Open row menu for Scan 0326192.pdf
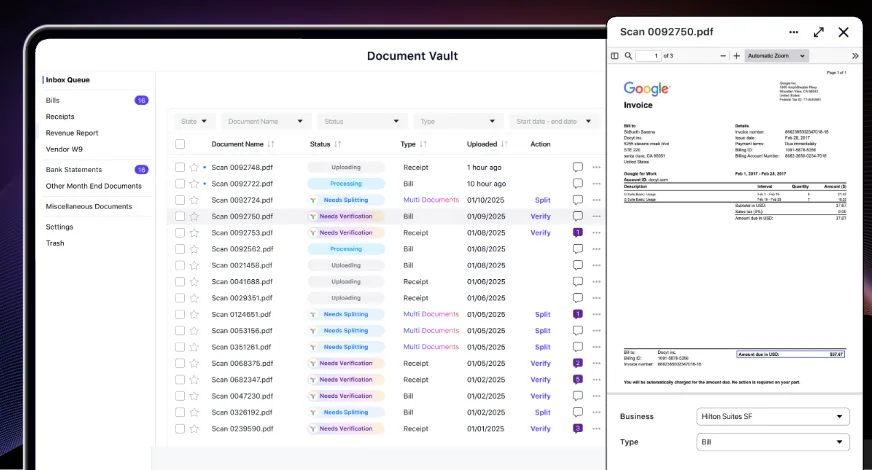This screenshot has width=872, height=470. click(x=597, y=412)
